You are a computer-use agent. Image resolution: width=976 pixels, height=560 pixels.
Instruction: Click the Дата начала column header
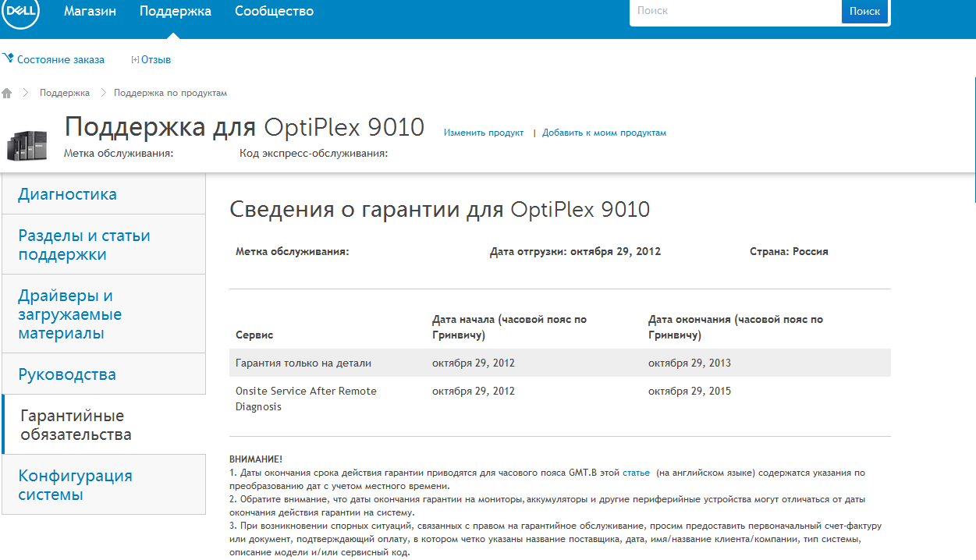pyautogui.click(x=509, y=327)
